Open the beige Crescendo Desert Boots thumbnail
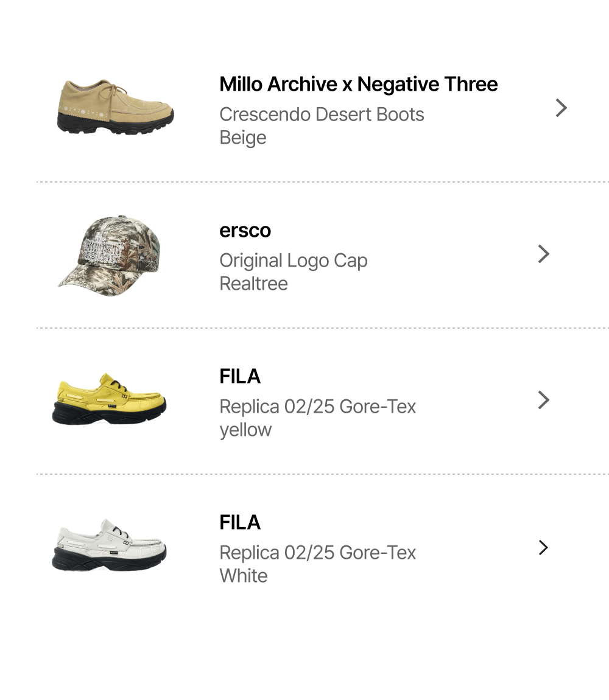 click(x=116, y=108)
